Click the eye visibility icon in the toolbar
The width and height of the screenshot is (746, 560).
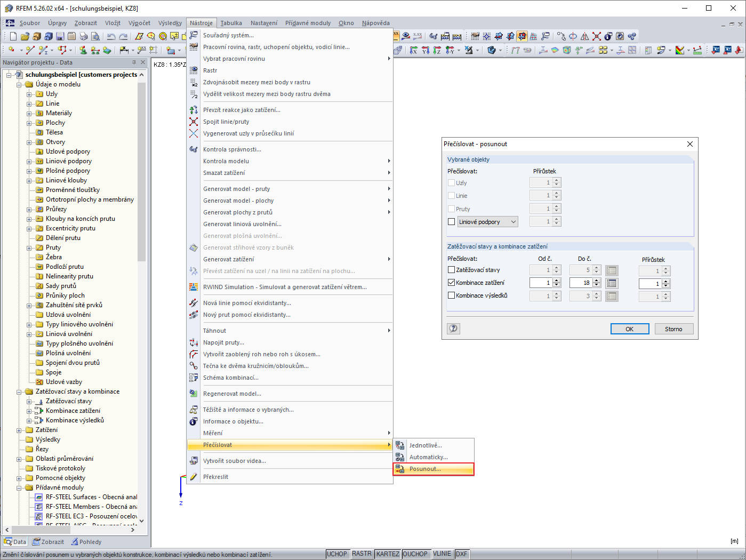click(406, 36)
